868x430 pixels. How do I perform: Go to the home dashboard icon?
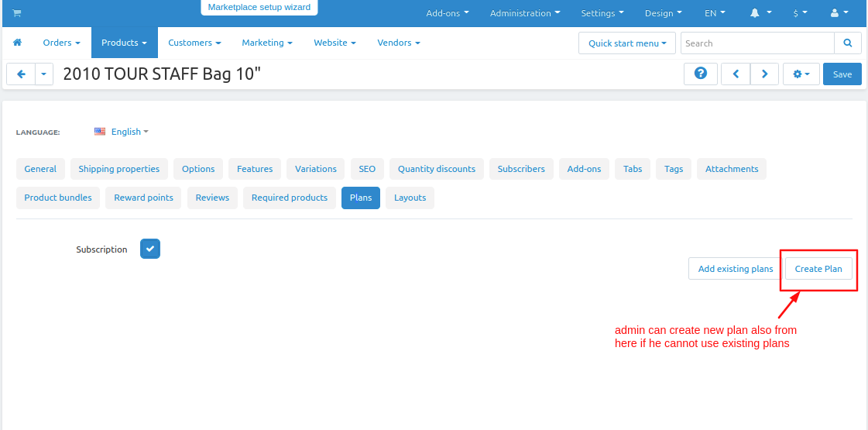tap(17, 43)
